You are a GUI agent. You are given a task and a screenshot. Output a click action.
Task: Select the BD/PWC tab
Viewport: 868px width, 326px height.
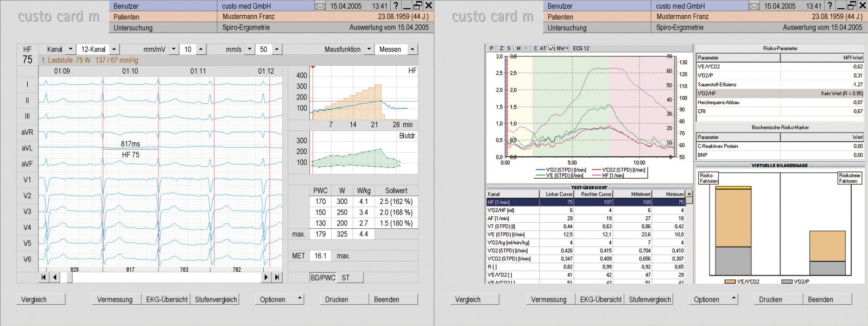click(x=323, y=278)
